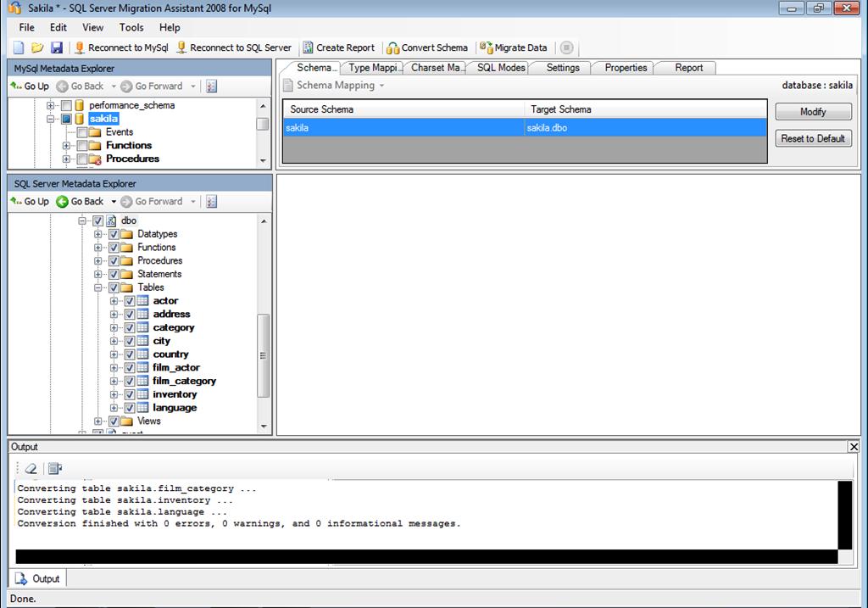
Task: Save the current project using the Save icon
Action: click(x=56, y=48)
